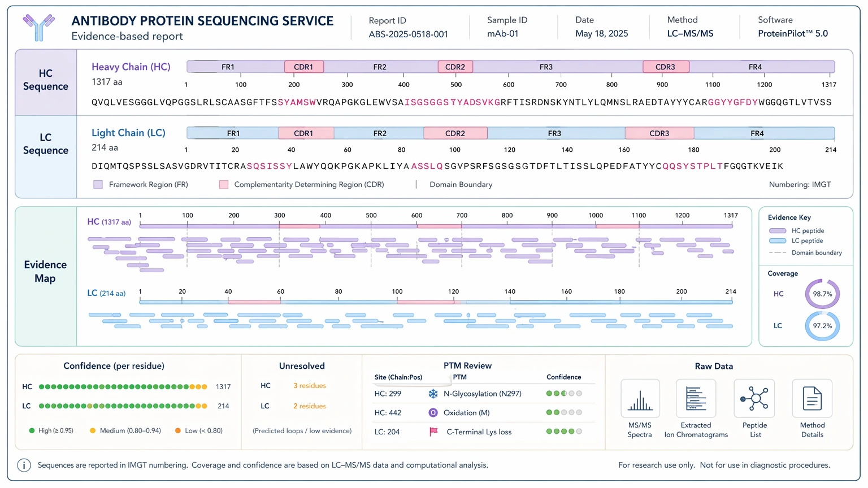Image resolution: width=868 pixels, height=488 pixels.
Task: Click the N-Glycosylation snowflake icon
Action: [433, 394]
